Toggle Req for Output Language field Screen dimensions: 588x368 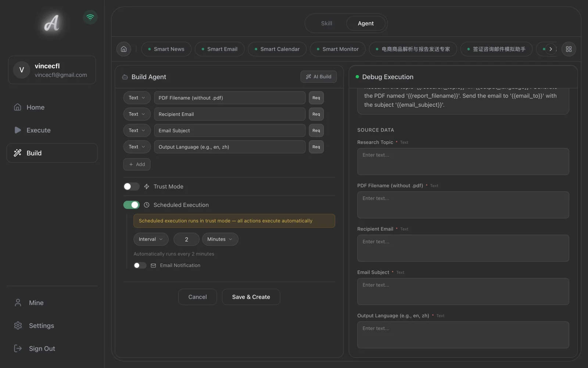(x=316, y=147)
